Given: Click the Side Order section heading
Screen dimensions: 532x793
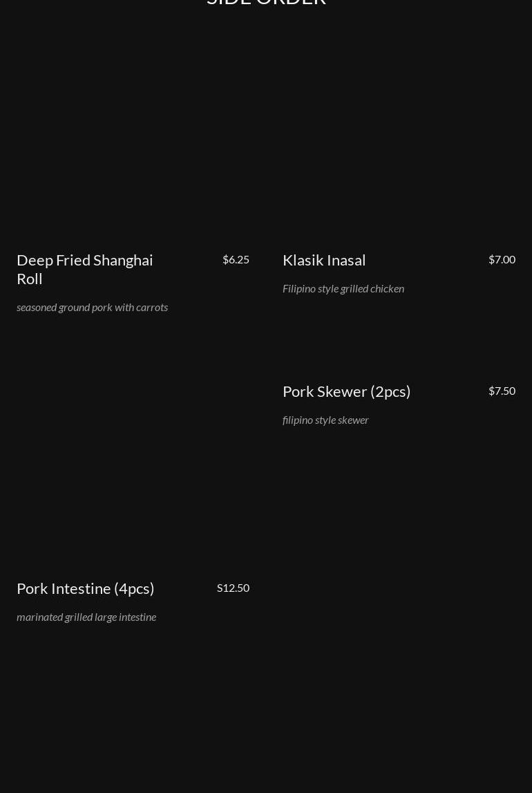Looking at the screenshot, I should pyautogui.click(x=266, y=3).
